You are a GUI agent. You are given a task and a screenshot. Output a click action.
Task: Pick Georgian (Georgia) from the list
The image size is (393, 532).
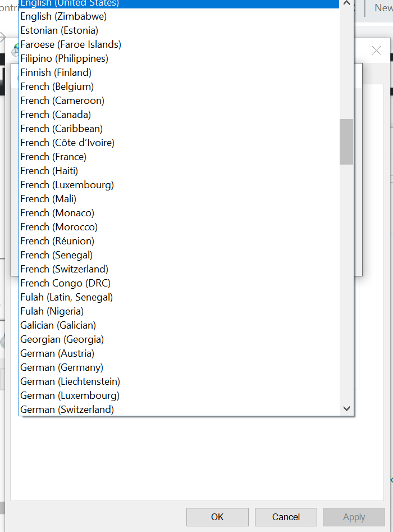pos(62,339)
